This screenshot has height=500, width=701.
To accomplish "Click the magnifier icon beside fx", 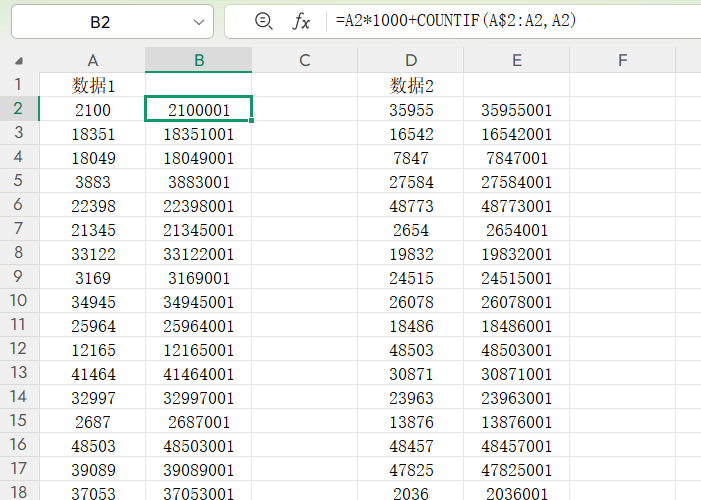I will tap(264, 21).
